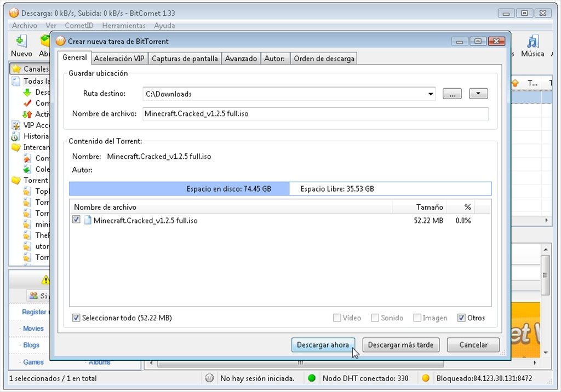Open the VIP Acceleration lightning icon
The width and height of the screenshot is (561, 392).
click(x=16, y=125)
